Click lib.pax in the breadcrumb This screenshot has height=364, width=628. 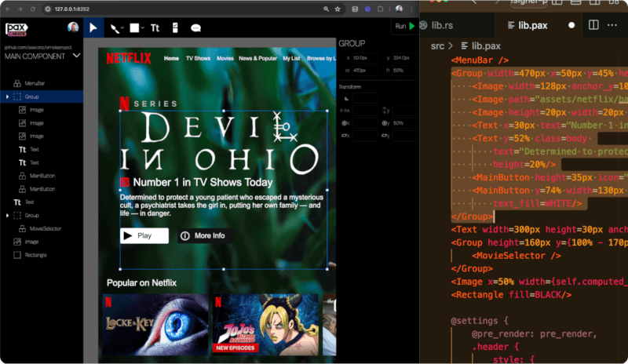pos(486,46)
